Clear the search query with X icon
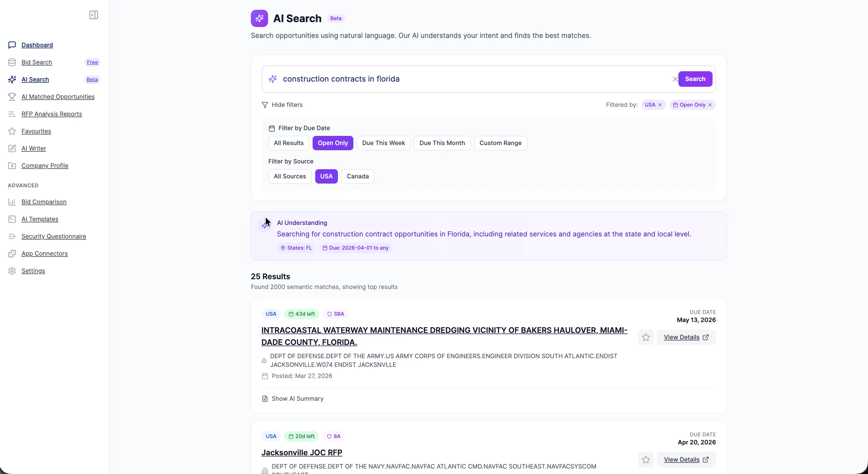Screen dimensions: 868x474 (x=675, y=79)
